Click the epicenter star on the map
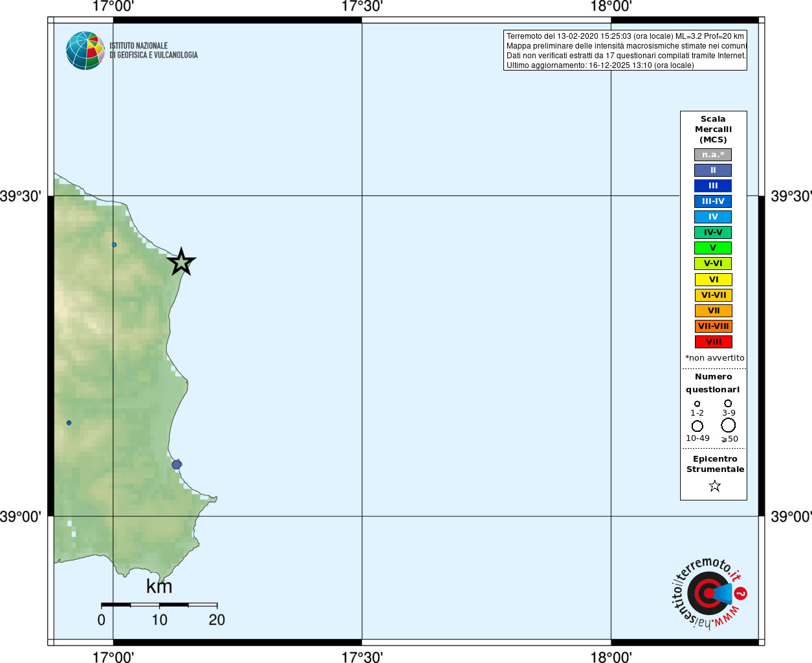 pos(181,262)
